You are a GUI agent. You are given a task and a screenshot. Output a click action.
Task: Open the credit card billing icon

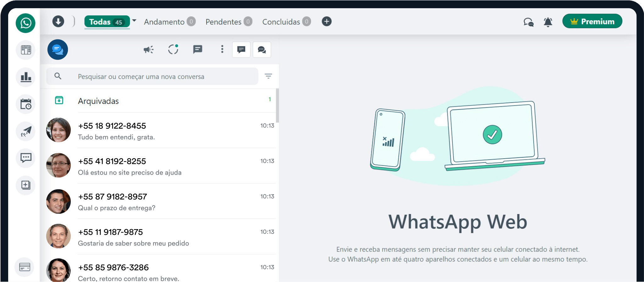25,267
